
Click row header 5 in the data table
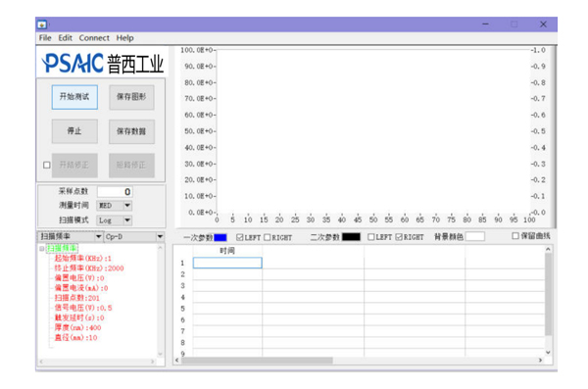[183, 309]
